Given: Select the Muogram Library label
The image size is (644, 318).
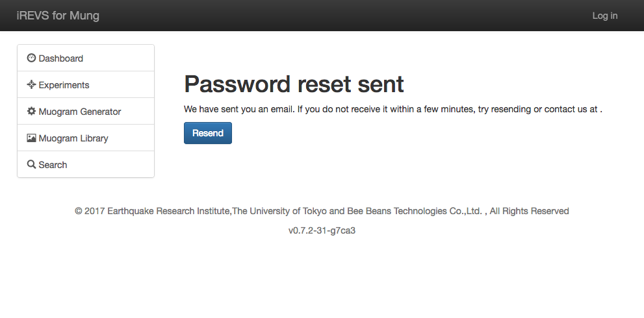Looking at the screenshot, I should 73,138.
